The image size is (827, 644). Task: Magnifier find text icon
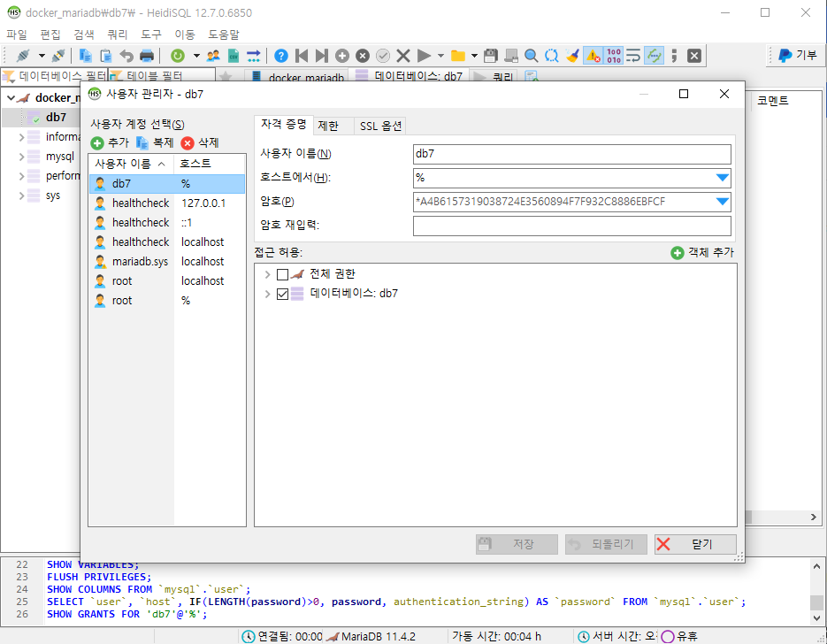point(531,56)
